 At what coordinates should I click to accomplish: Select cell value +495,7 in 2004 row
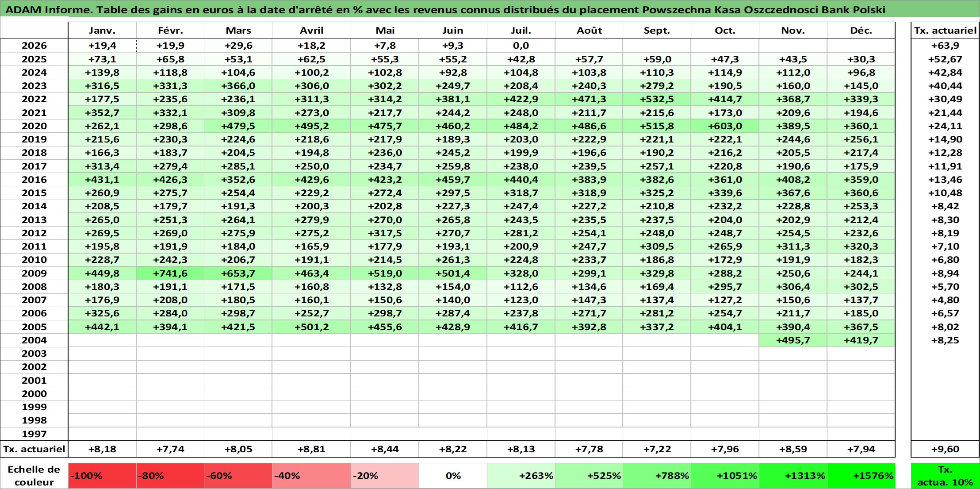(x=793, y=340)
